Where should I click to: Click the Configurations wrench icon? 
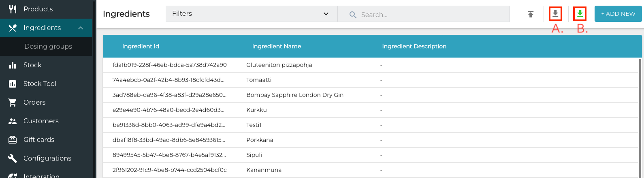[13, 159]
